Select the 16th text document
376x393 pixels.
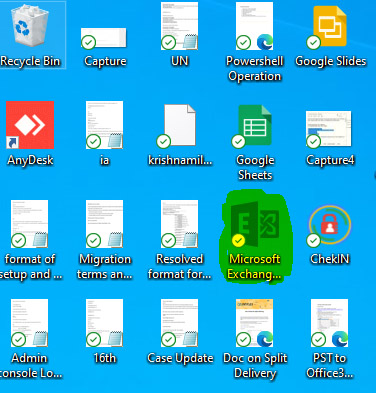point(104,323)
